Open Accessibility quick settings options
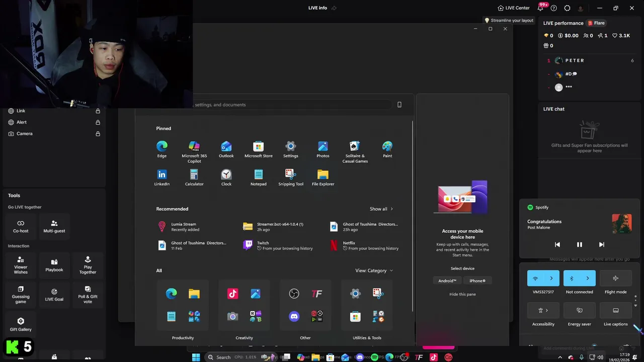The image size is (644, 362). (543, 310)
